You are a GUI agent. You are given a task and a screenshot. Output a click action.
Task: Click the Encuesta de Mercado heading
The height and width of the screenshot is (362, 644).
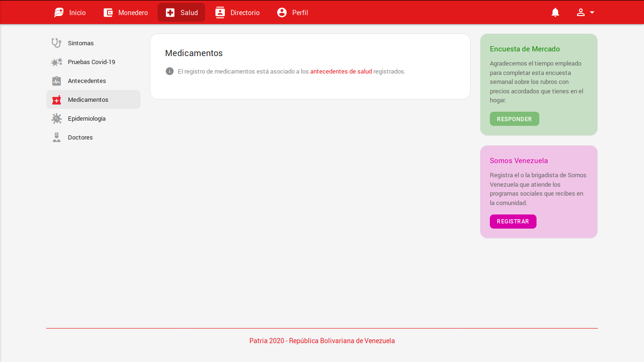(x=525, y=49)
